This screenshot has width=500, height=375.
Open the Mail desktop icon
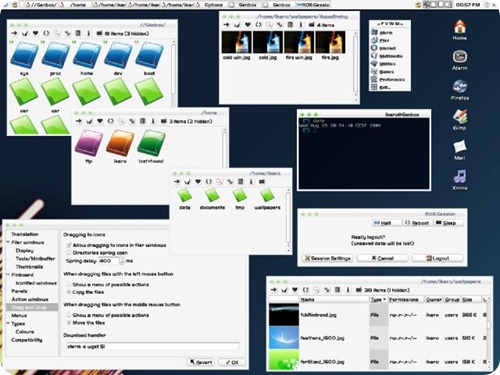click(x=460, y=147)
